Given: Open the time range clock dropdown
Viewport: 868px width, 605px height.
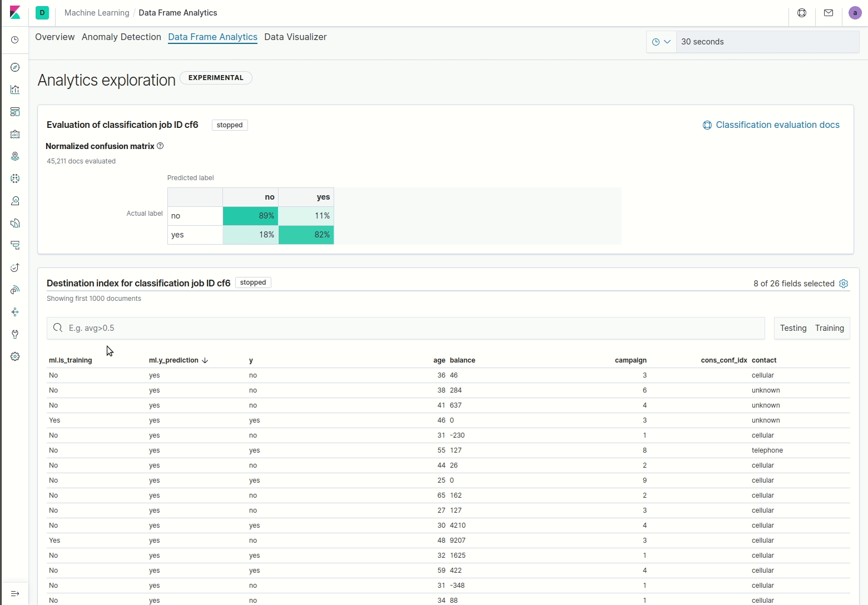Looking at the screenshot, I should click(x=661, y=41).
